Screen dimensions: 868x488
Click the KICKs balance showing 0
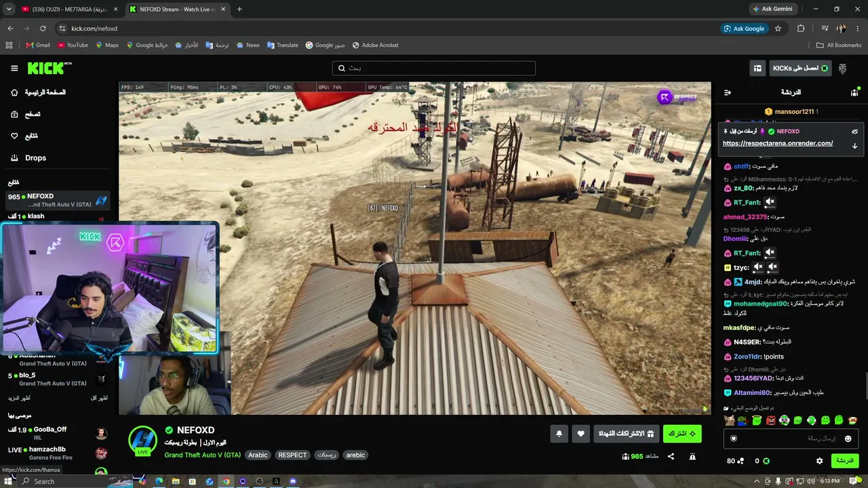tap(762, 461)
